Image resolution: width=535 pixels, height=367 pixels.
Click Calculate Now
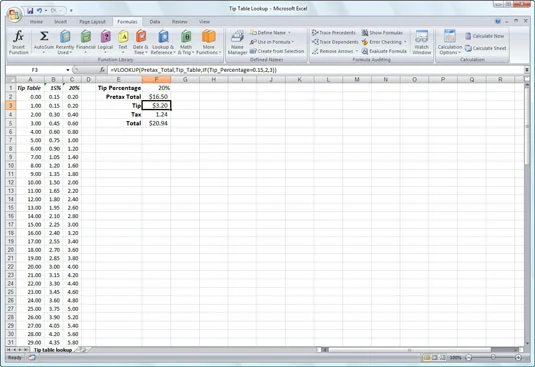485,36
